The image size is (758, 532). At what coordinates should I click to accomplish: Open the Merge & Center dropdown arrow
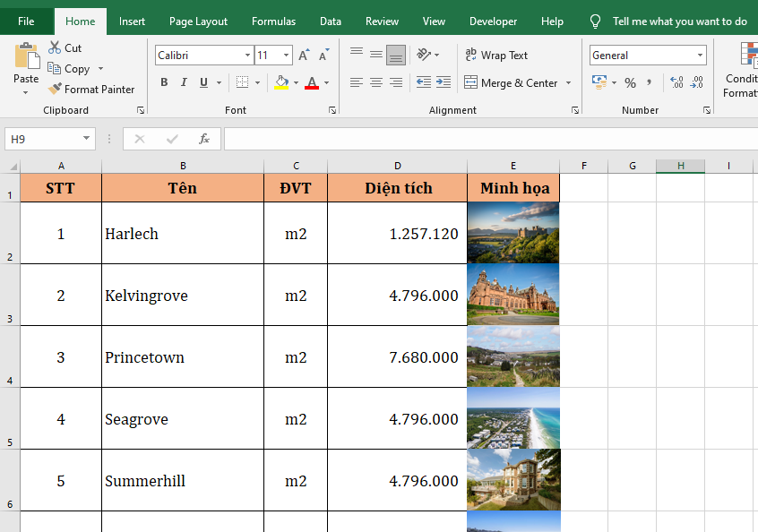pos(567,83)
